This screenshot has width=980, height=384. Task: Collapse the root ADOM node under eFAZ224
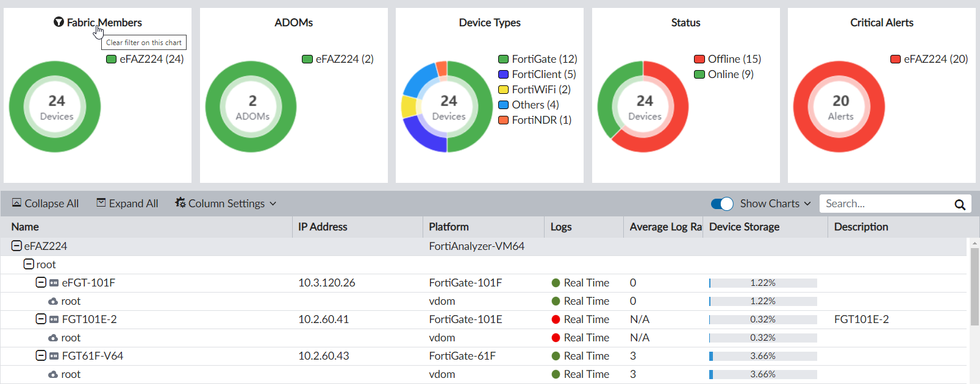click(x=29, y=264)
